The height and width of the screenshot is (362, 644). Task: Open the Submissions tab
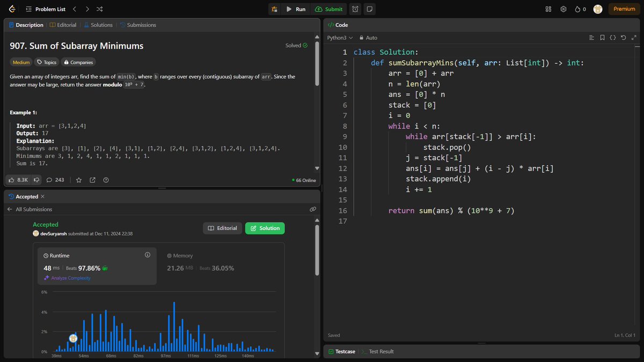click(x=138, y=25)
